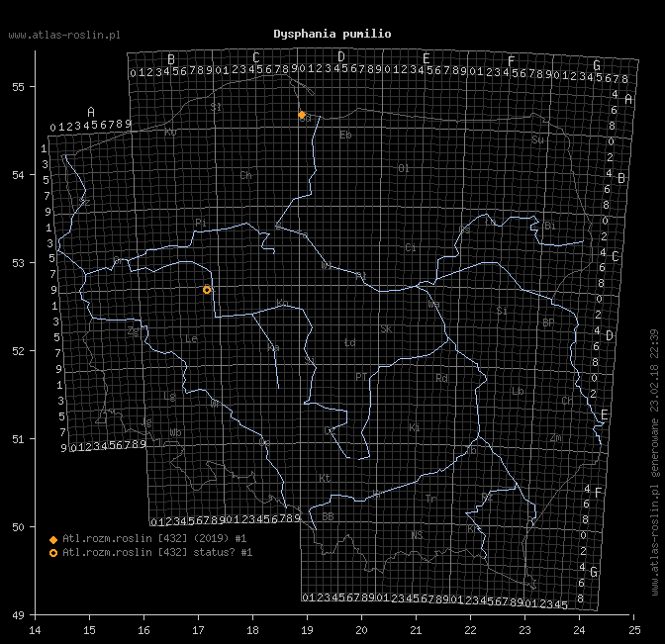This screenshot has height=644, width=665.
Task: Click the orange diamond marker near Gdańsk
Action: pos(302,115)
